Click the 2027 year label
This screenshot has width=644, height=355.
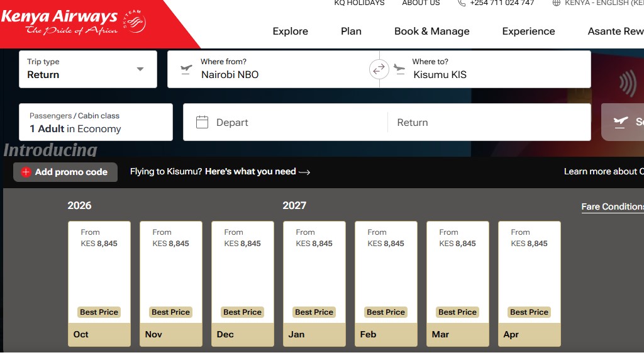click(294, 205)
